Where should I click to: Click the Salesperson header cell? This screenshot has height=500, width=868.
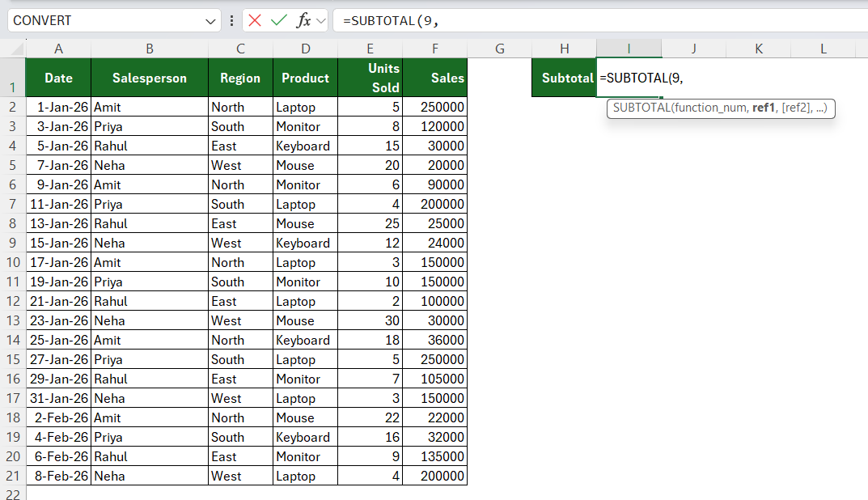tap(150, 78)
